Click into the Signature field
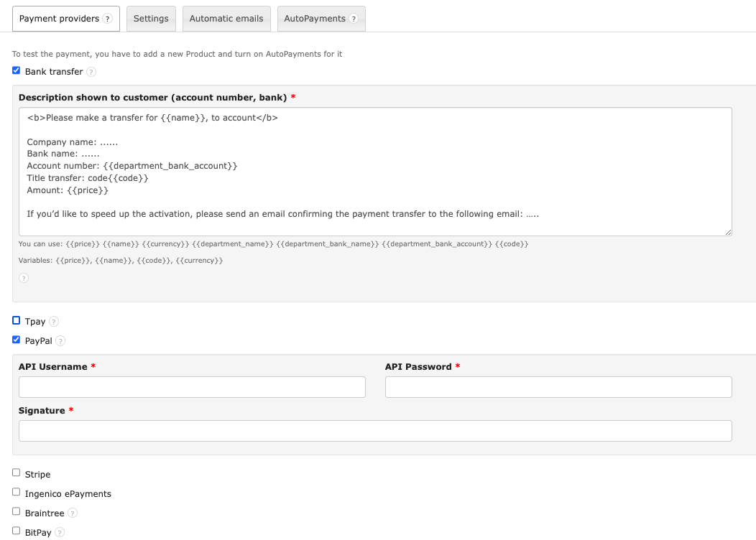 [x=375, y=431]
